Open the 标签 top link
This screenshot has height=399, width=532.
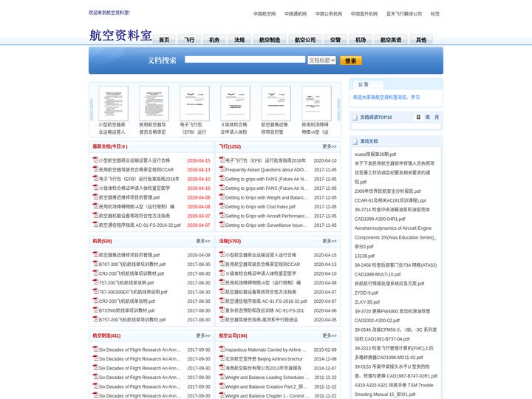point(435,14)
